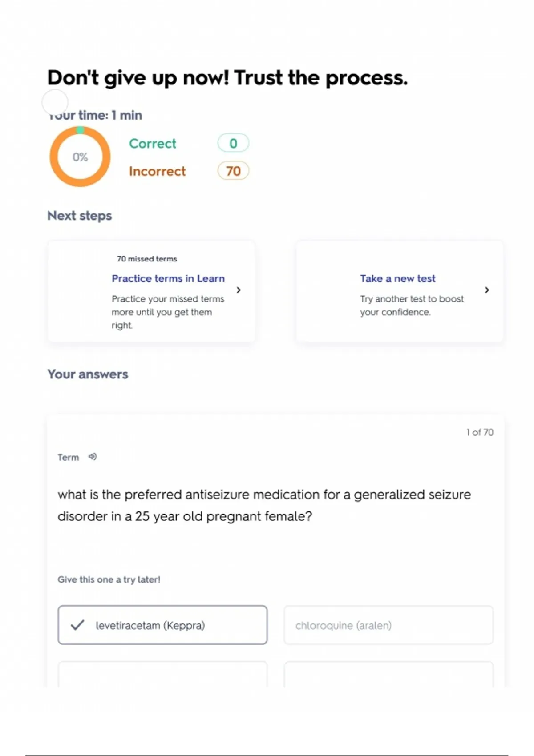Click the small circle above the time label
The height and width of the screenshot is (756, 534).
click(x=55, y=102)
